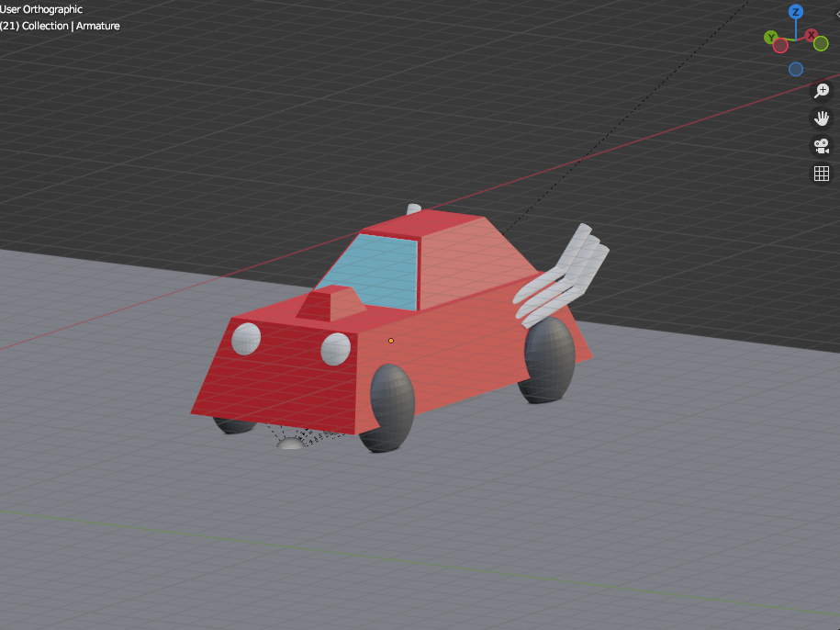
Task: Select the hood scoop on the car
Action: coord(332,304)
